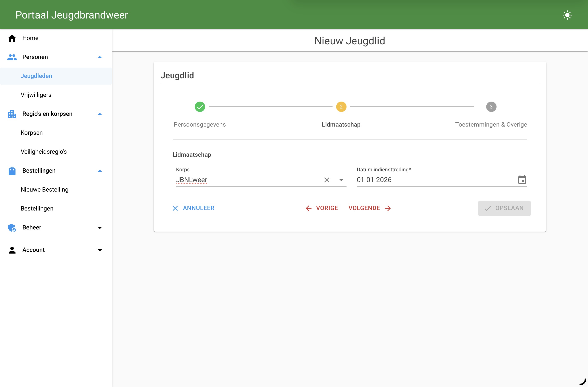The width and height of the screenshot is (588, 387).
Task: Click the Annuleer button
Action: coord(193,208)
